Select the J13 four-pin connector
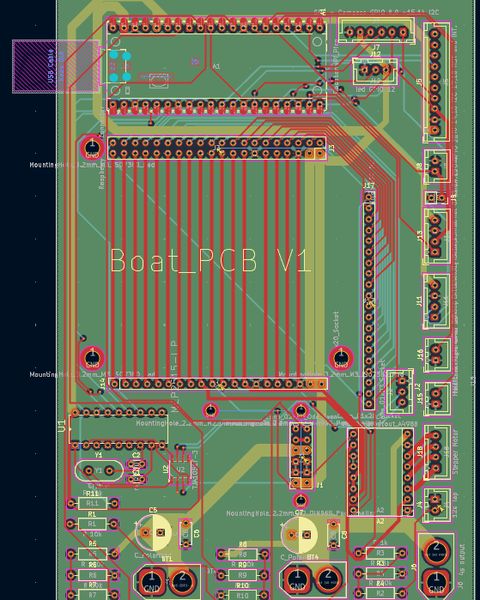The width and height of the screenshot is (480, 600). pyautogui.click(x=436, y=236)
